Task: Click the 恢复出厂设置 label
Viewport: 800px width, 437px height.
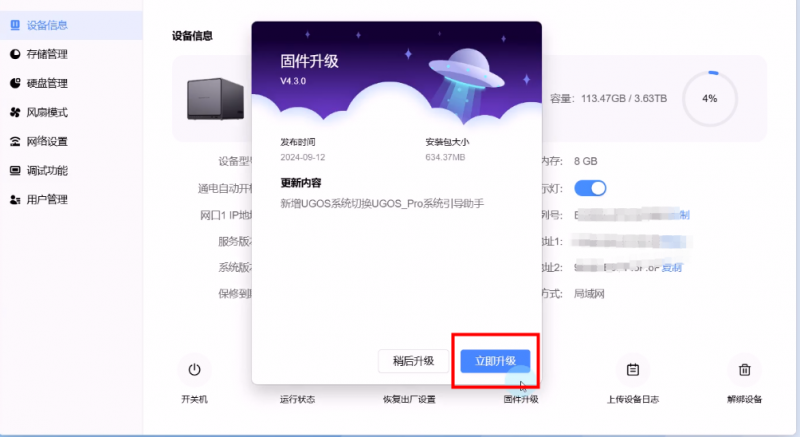Action: (x=409, y=399)
